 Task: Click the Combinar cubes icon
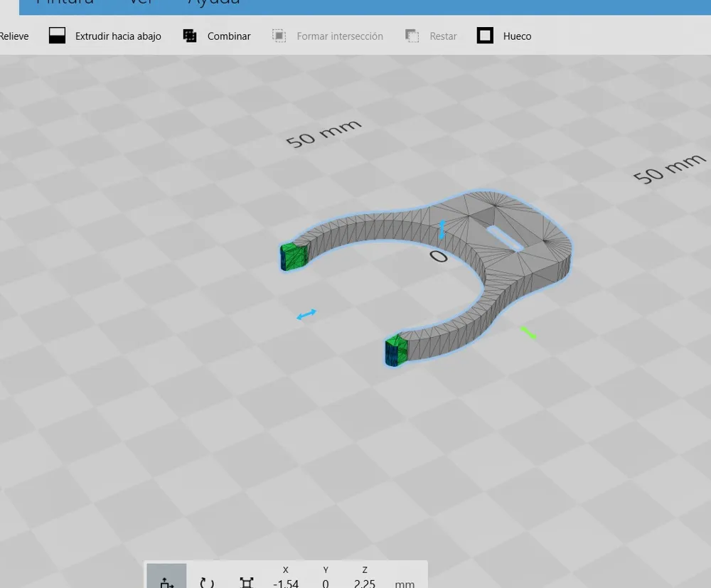[190, 36]
